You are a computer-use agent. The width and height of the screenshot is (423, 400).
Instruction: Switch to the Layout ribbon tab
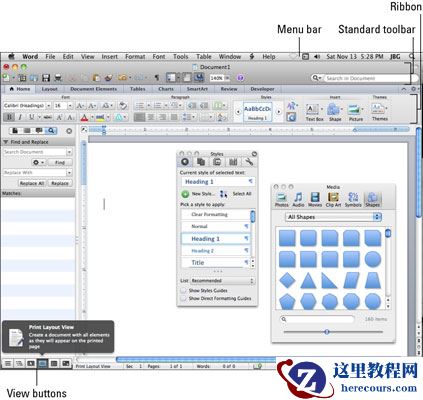(x=50, y=89)
